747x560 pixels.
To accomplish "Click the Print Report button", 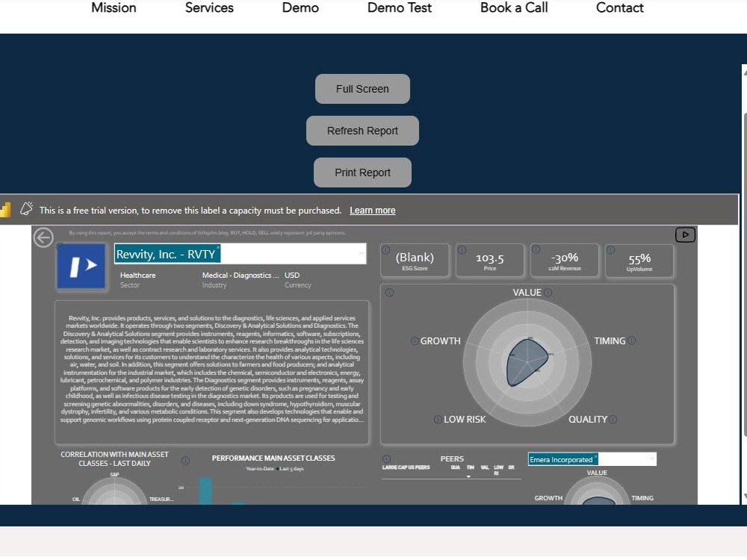I will click(362, 173).
